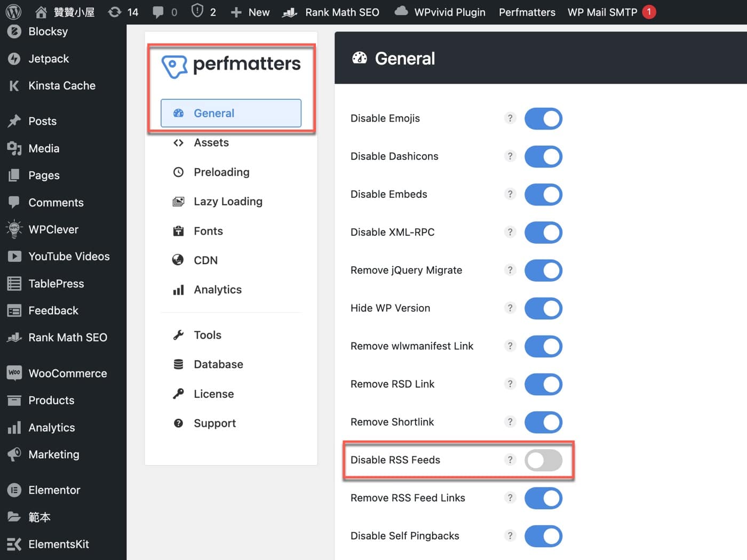Toggle Remove RSS Feed Links switch

(x=543, y=498)
